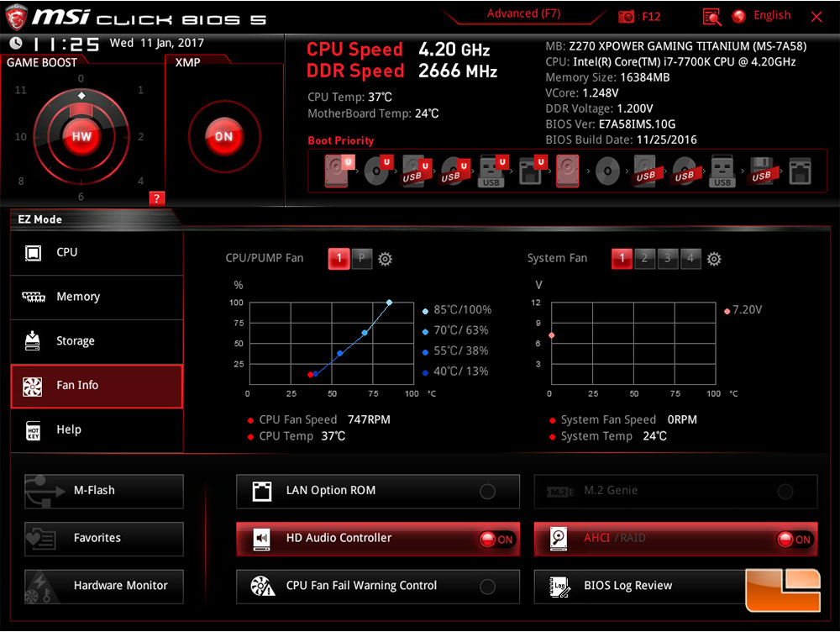Screen dimensions: 840x632
Task: Switch to Advanced (F7) mode
Action: [523, 14]
